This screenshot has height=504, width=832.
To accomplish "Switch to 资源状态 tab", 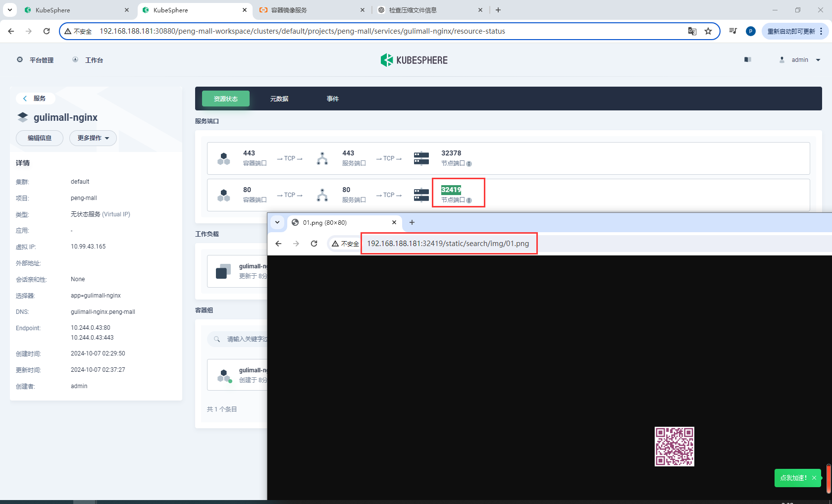I will [226, 99].
